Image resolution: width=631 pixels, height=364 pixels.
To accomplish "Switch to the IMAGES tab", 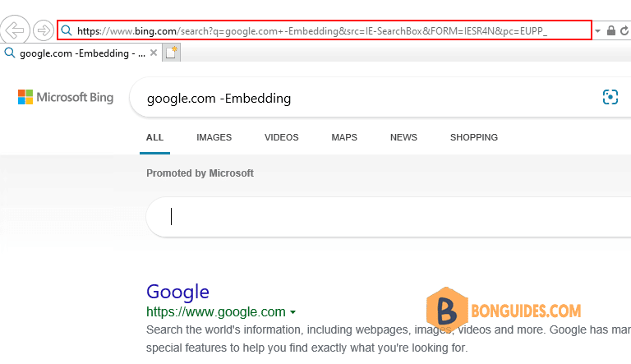I will click(214, 137).
